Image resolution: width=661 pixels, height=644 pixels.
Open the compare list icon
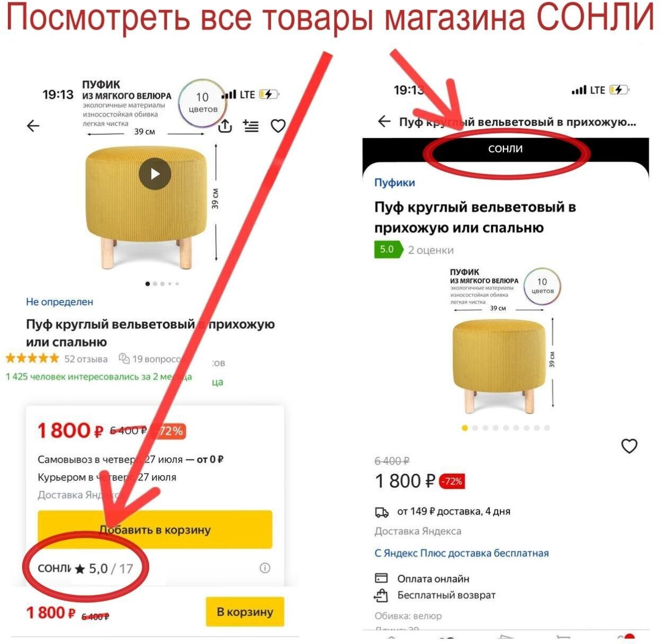251,125
